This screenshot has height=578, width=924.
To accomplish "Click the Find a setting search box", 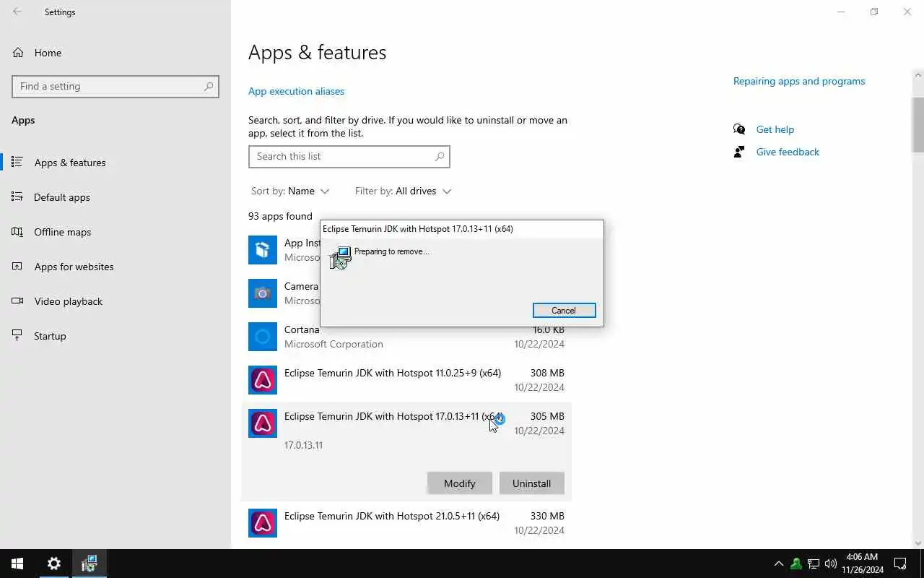I will 115,86.
